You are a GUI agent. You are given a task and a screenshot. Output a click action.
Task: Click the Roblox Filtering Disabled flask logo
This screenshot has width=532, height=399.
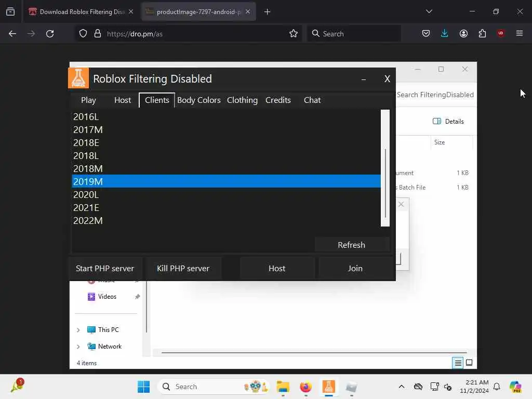78,78
